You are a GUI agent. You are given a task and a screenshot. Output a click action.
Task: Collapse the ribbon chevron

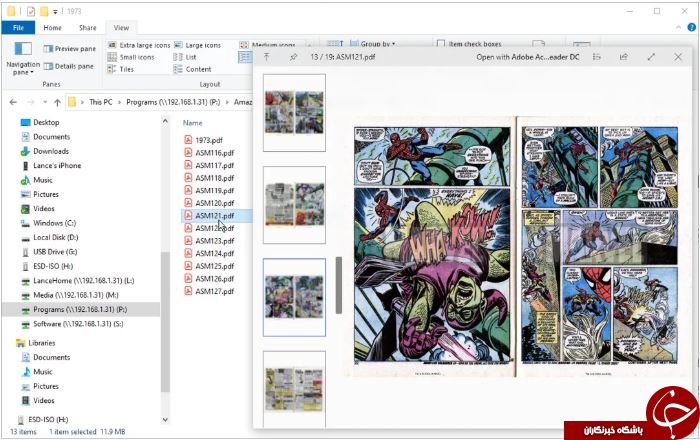(x=679, y=28)
